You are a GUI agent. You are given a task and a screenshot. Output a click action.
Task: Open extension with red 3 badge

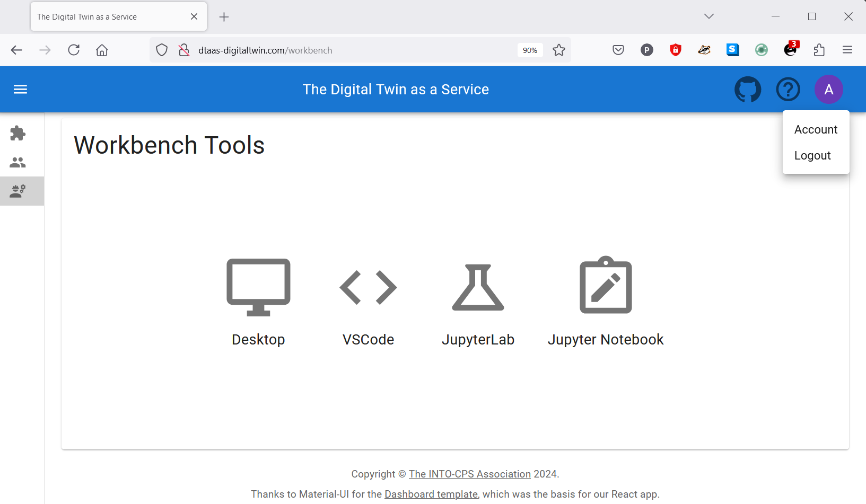(791, 48)
